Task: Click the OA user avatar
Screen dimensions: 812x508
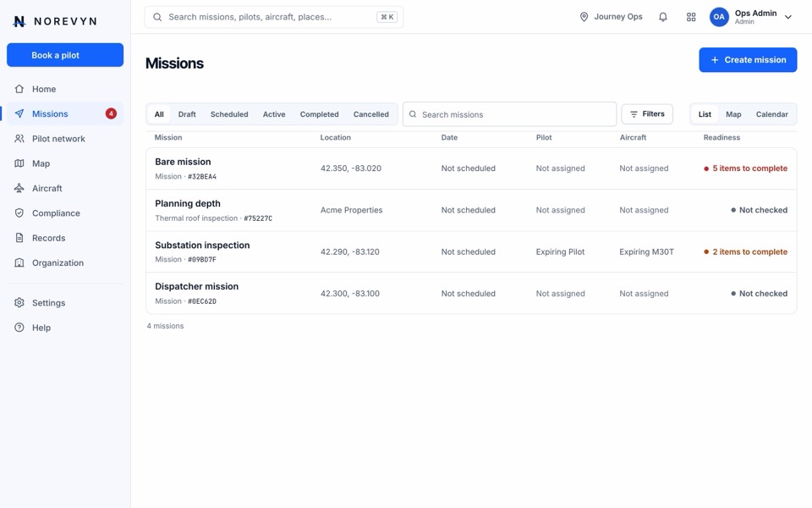Action: [719, 17]
